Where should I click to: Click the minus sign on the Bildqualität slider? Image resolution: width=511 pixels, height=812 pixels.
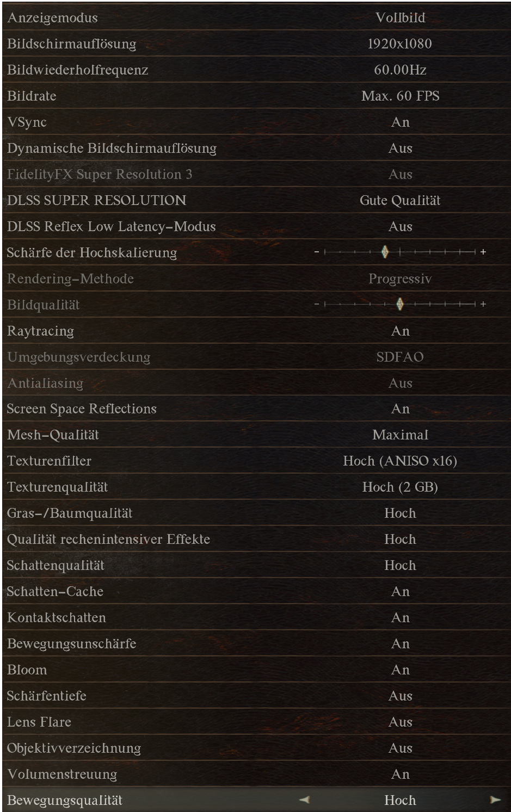(x=317, y=305)
